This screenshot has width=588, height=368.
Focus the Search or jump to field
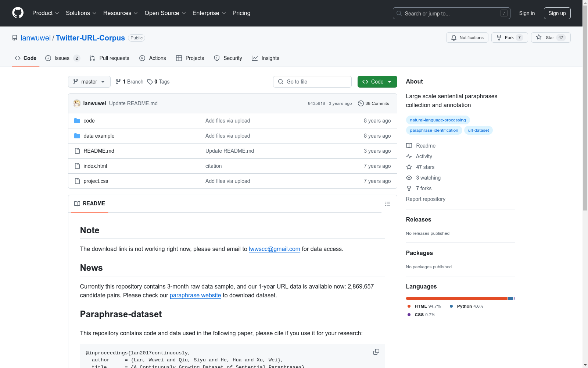point(452,13)
